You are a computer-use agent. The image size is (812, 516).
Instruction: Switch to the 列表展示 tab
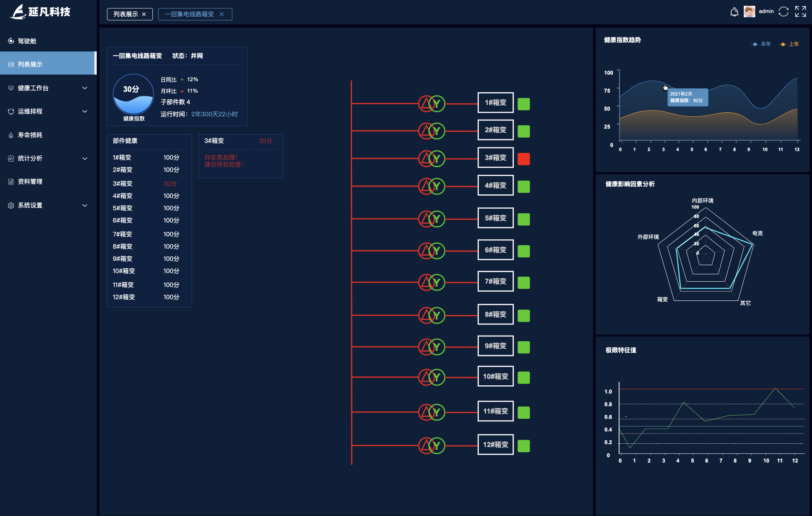(x=125, y=14)
